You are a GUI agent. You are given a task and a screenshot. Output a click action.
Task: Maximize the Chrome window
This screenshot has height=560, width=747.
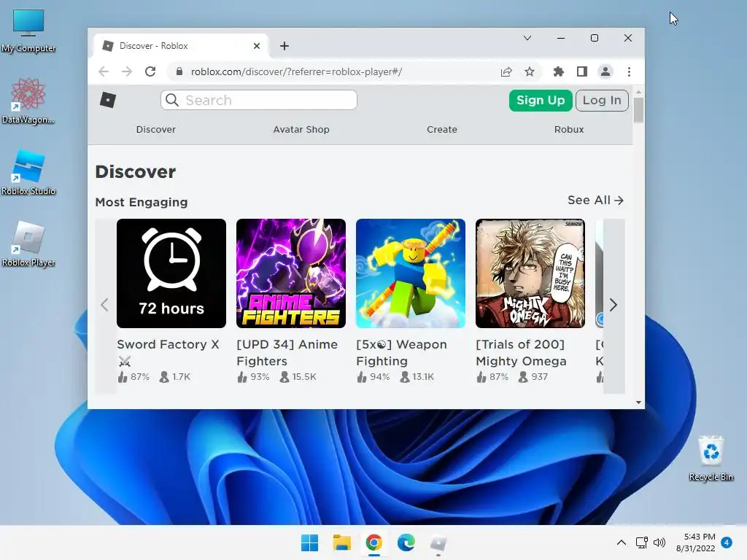click(595, 38)
